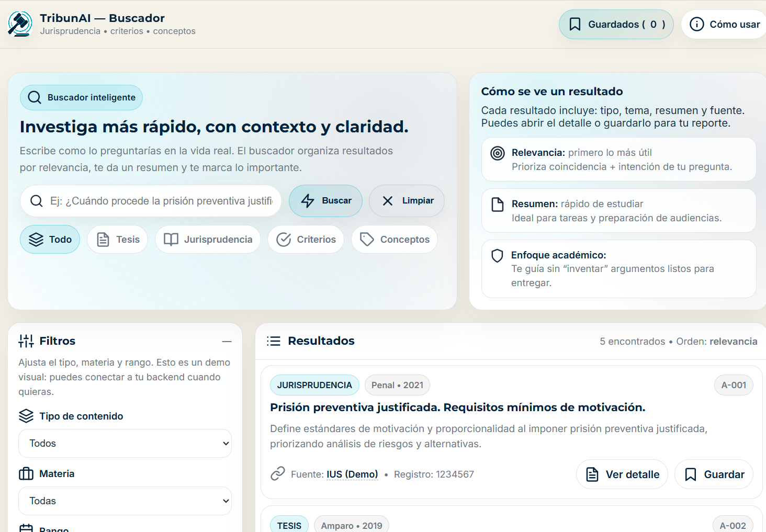The image size is (766, 532).
Task: Click the Buscador inteligente badge
Action: [x=81, y=97]
